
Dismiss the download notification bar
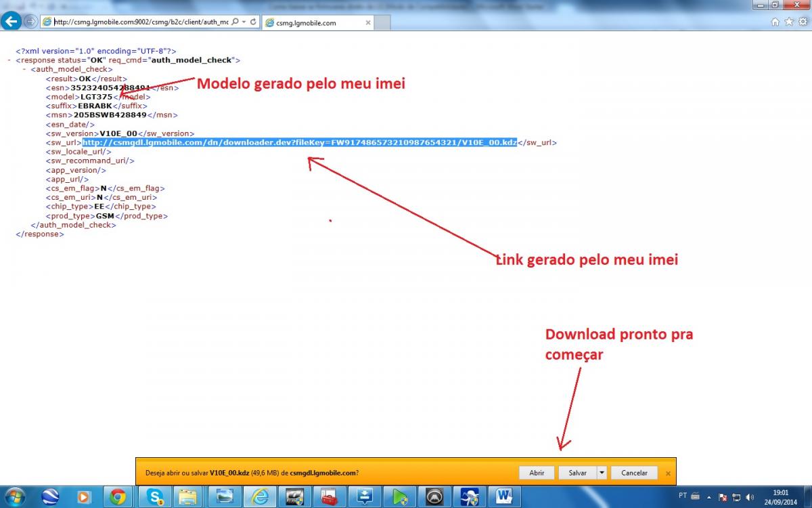click(668, 473)
